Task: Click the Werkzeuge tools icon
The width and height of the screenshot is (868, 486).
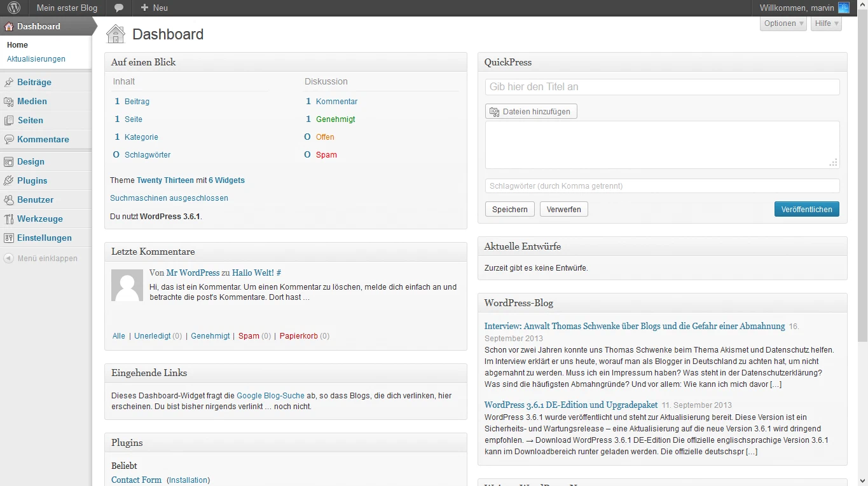Action: click(9, 219)
